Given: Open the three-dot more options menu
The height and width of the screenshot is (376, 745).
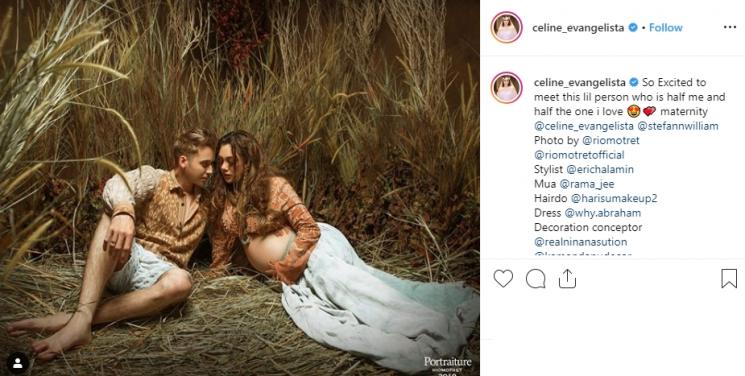Looking at the screenshot, I should [730, 28].
